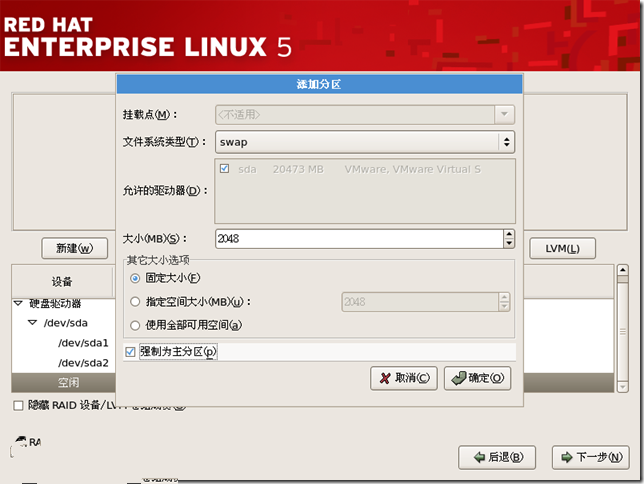This screenshot has width=644, height=484.
Task: Toggle the sda drive checkbox
Action: [225, 169]
